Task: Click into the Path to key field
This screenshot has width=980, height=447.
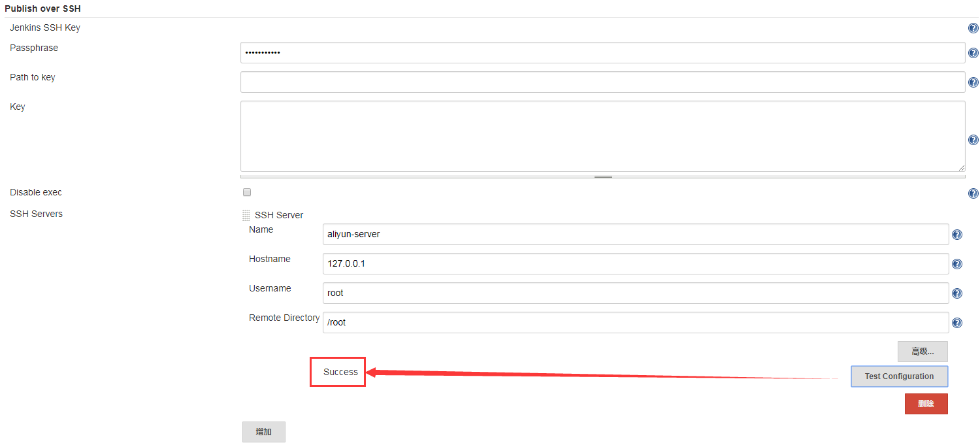Action: 602,82
